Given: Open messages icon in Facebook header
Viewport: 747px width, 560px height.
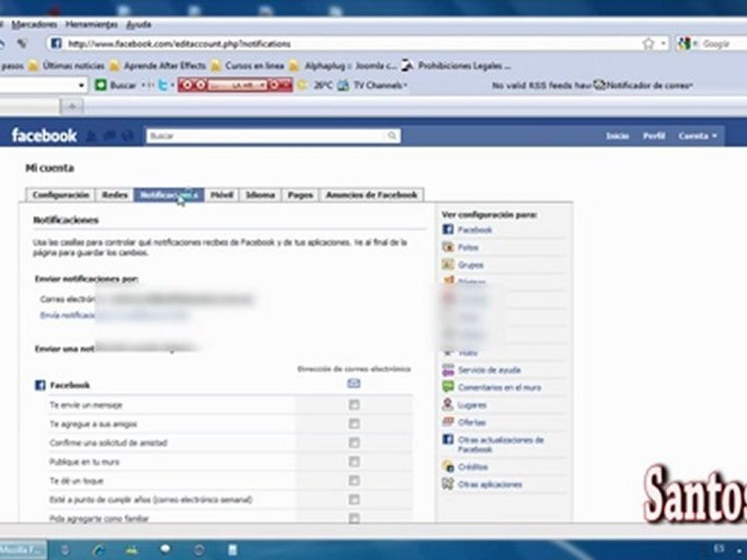Looking at the screenshot, I should coord(109,136).
